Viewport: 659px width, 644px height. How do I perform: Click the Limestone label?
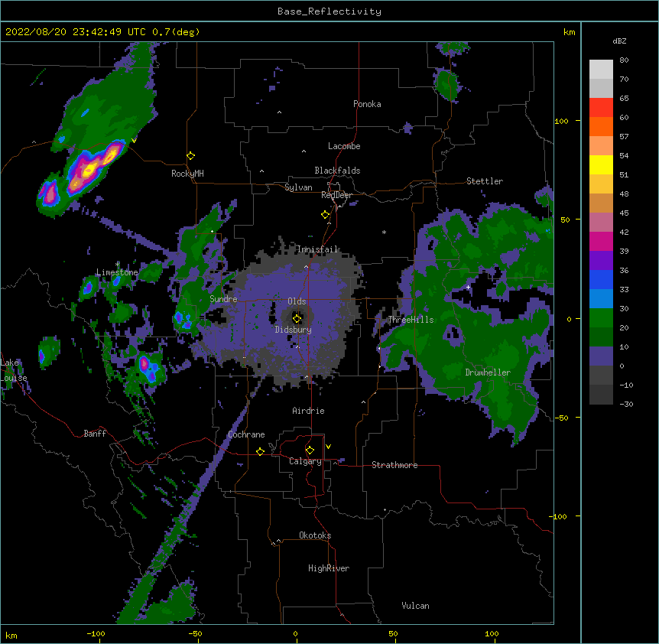coord(117,272)
